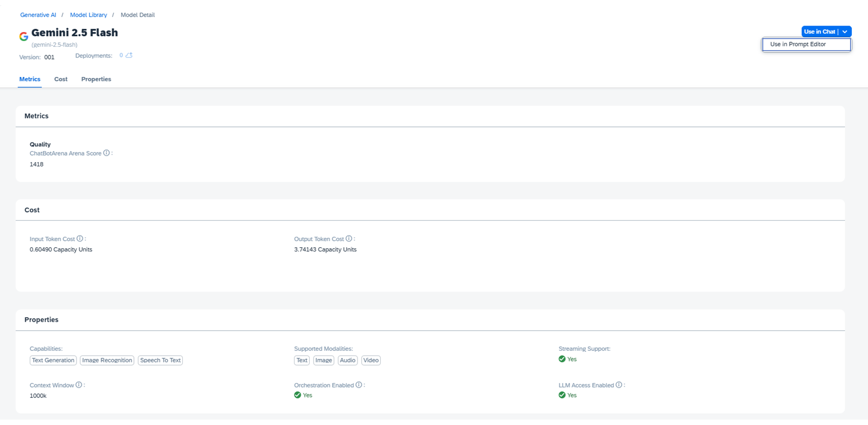Open the deployments cloud icon
The width and height of the screenshot is (868, 425).
129,55
